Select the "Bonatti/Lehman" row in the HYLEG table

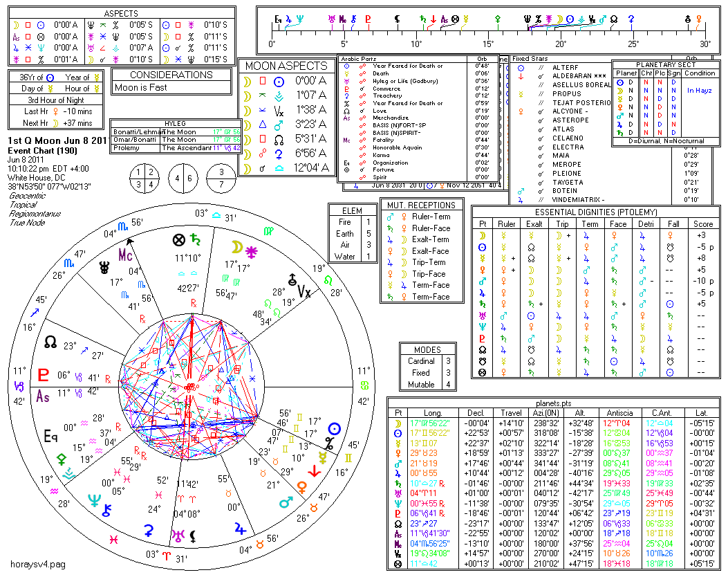pos(176,132)
